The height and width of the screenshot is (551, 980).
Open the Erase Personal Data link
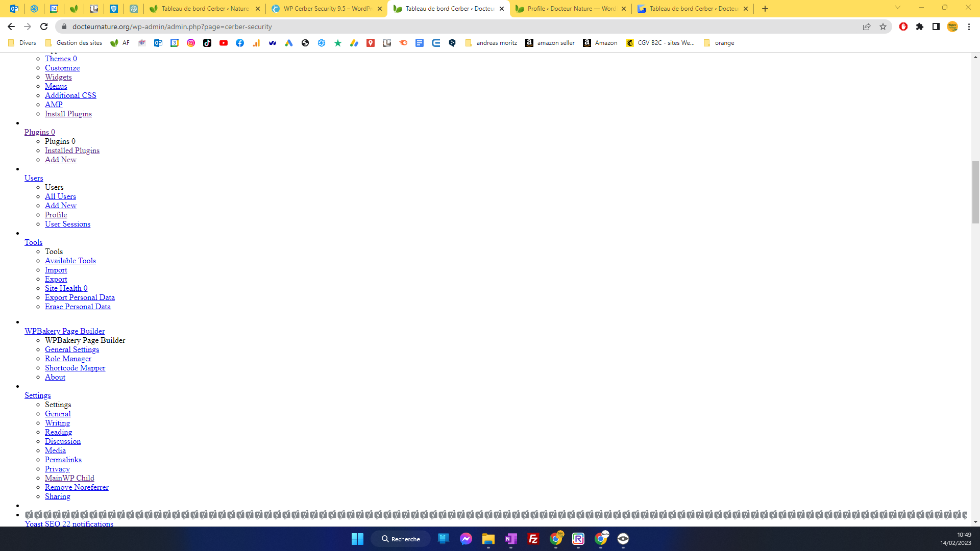(x=78, y=307)
